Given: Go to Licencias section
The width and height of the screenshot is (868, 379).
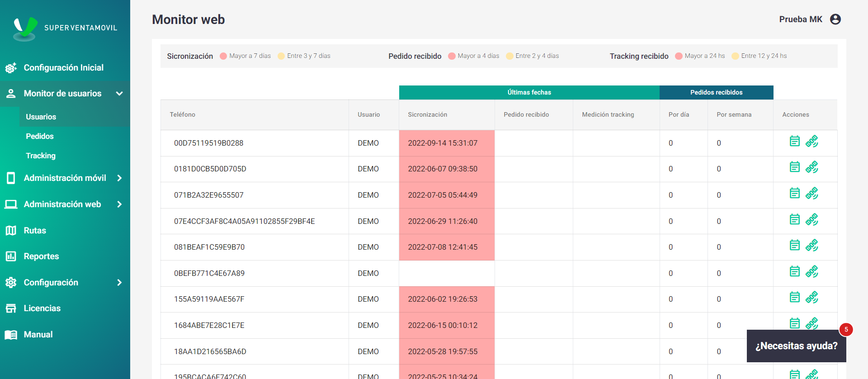Looking at the screenshot, I should pyautogui.click(x=42, y=308).
